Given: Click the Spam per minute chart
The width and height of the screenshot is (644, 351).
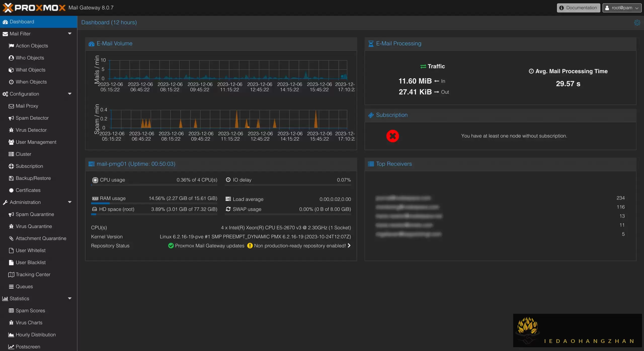Looking at the screenshot, I should coord(229,119).
